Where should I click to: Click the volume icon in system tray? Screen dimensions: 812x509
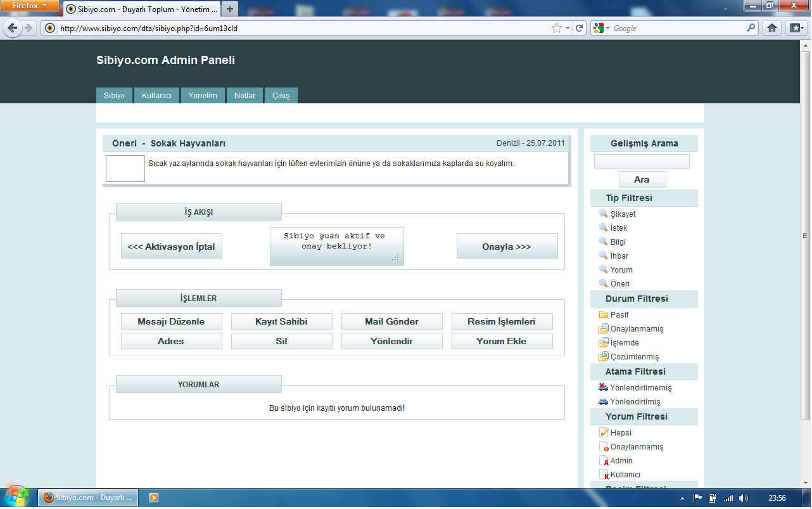pos(744,498)
